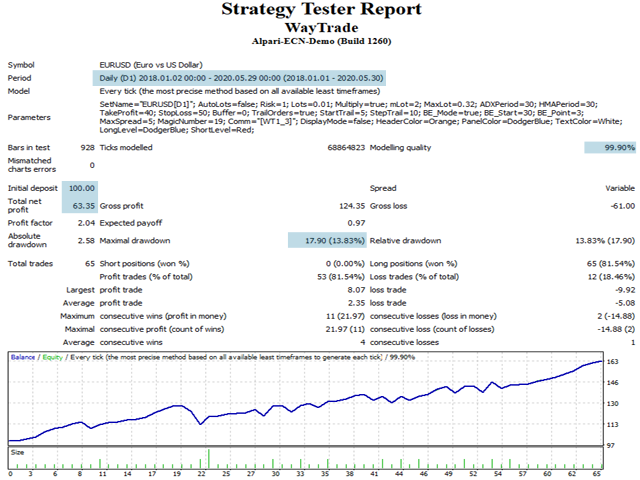This screenshot has height=480, width=640.
Task: Click the Total trades value 65
Action: pos(90,264)
